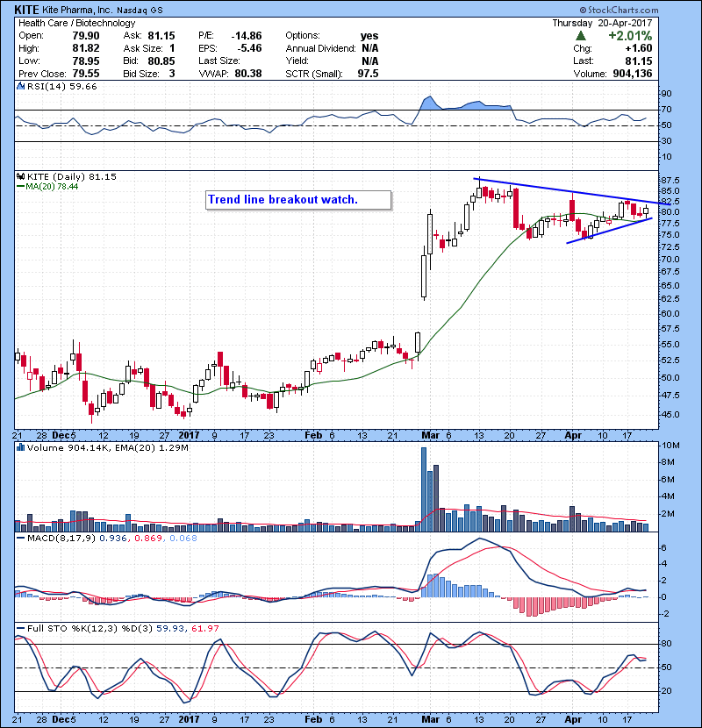Select the Open value 79.90
Image resolution: width=702 pixels, height=728 pixels.
[86, 36]
